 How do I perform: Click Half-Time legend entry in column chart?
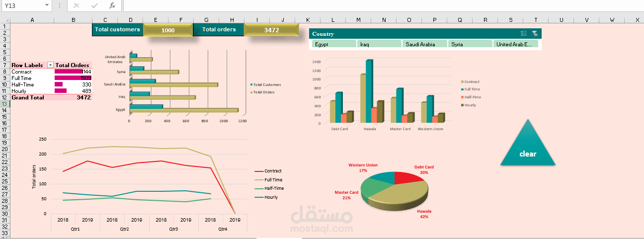(x=471, y=97)
